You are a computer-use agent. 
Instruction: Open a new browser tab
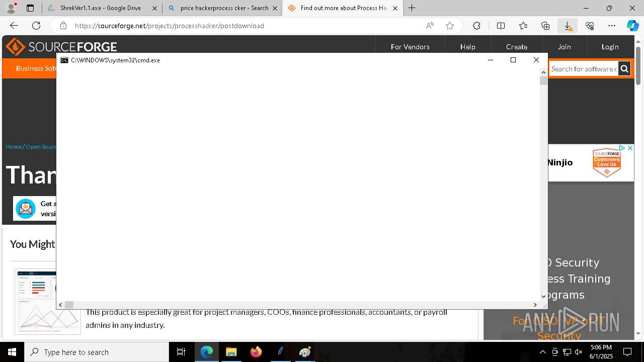click(x=412, y=8)
